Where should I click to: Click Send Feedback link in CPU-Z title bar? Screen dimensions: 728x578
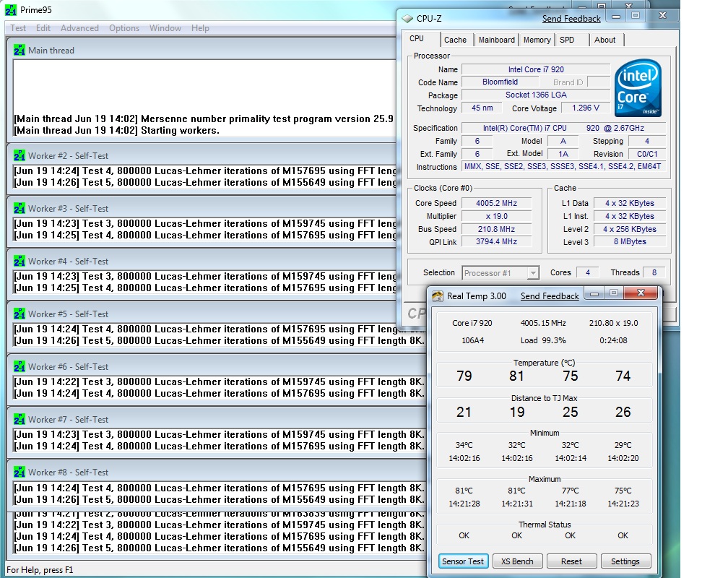pos(571,19)
